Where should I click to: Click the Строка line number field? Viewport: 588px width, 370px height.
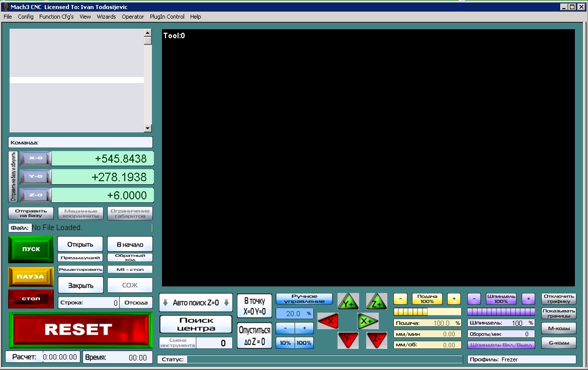(89, 303)
